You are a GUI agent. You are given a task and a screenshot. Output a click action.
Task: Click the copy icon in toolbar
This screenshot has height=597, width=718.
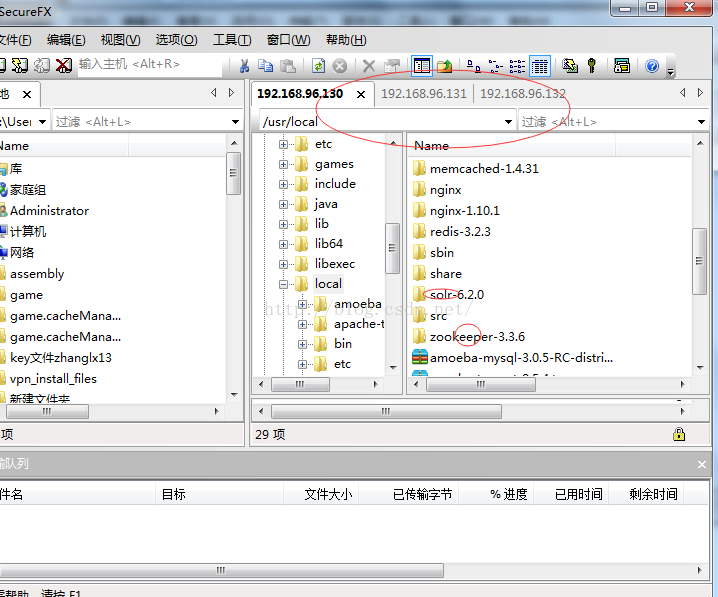tap(265, 66)
